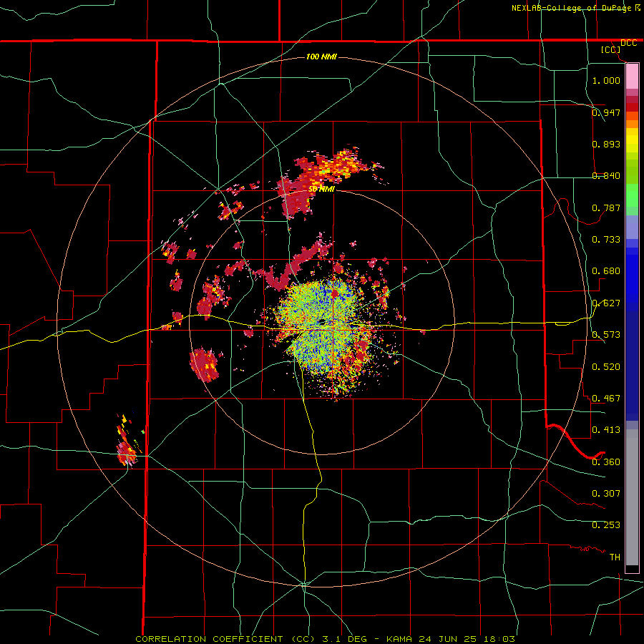Select the 0.947 scale value

pyautogui.click(x=606, y=112)
